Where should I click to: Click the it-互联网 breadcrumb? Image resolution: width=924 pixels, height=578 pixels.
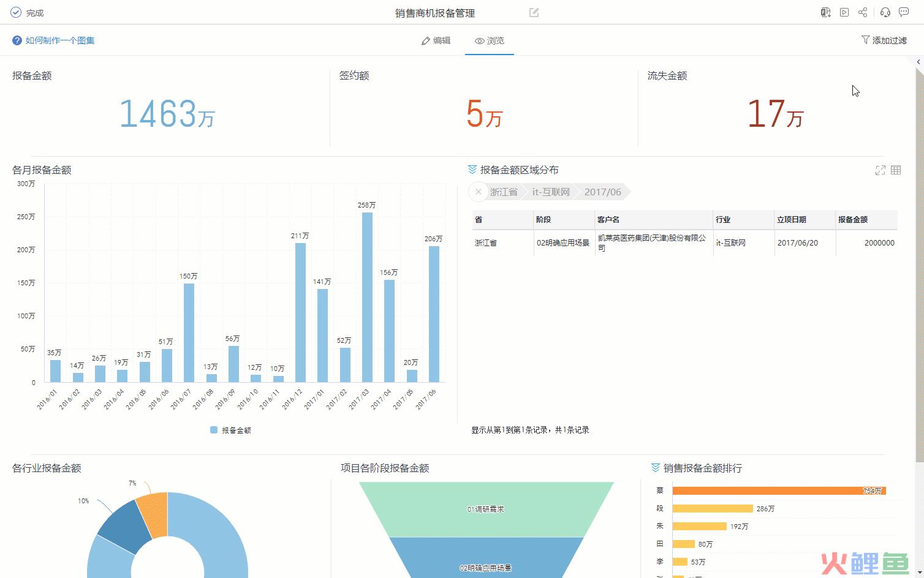pyautogui.click(x=551, y=192)
